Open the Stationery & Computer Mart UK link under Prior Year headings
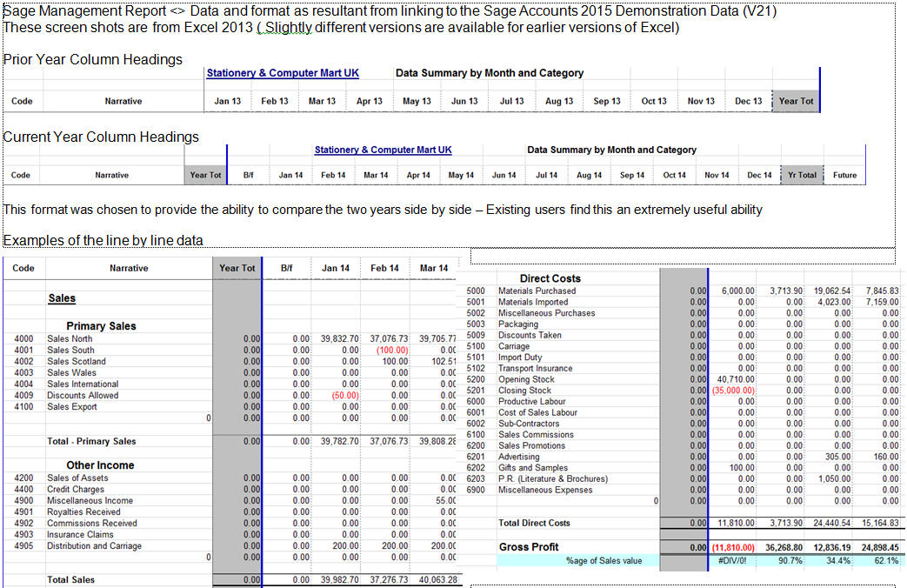This screenshot has height=588, width=907. coord(283,73)
